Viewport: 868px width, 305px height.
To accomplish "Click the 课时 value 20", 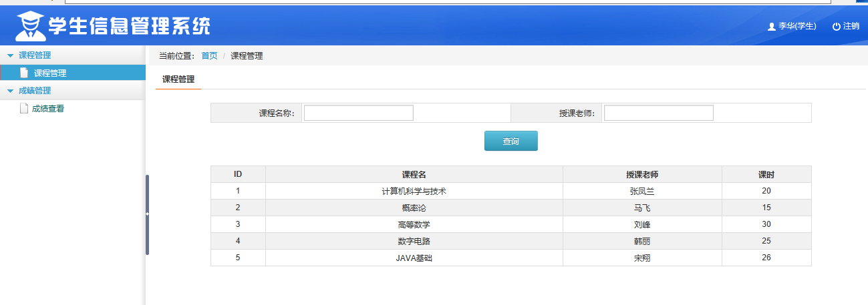I will (766, 191).
